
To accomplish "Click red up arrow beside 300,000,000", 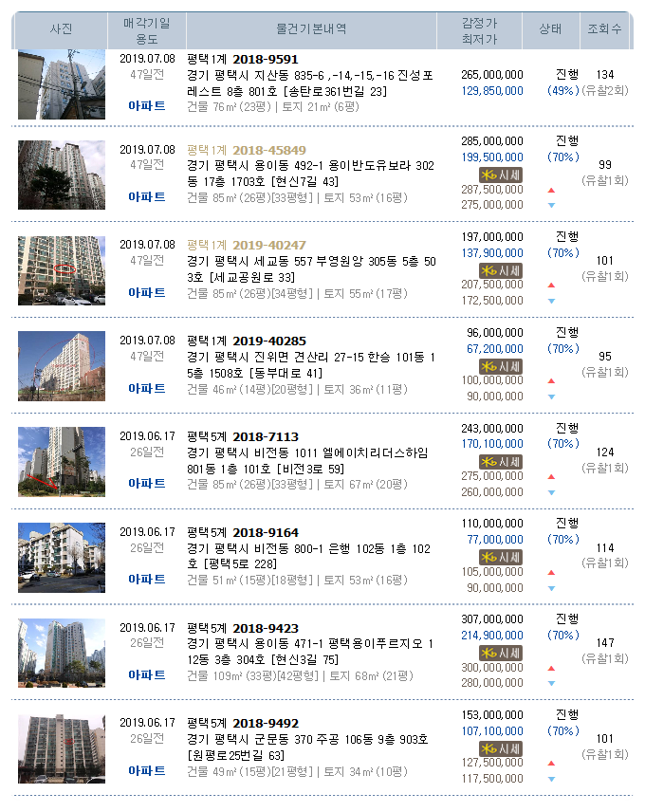I will [551, 668].
